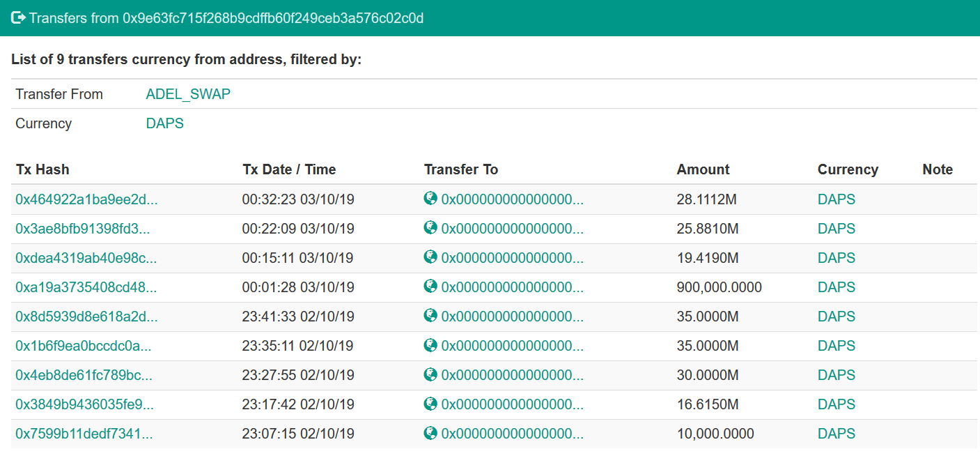The image size is (980, 456).
Task: Open recipient address in 23:35:11 row
Action: pyautogui.click(x=513, y=346)
